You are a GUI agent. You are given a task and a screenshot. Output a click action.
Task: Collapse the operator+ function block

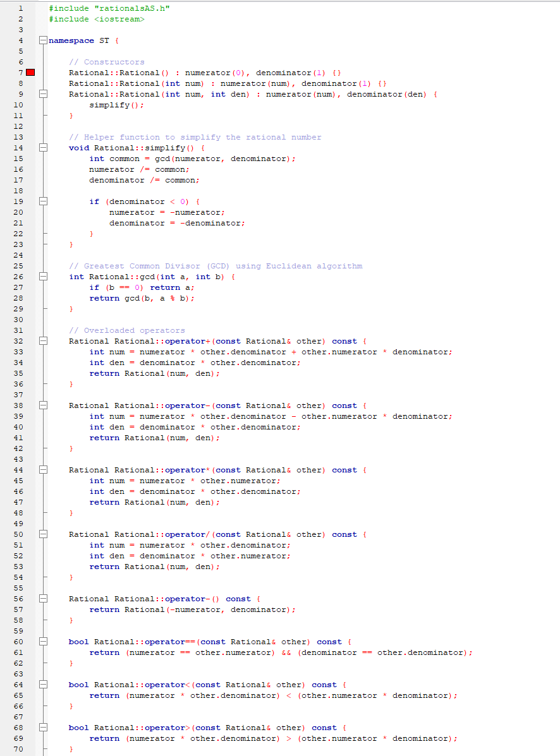click(x=42, y=341)
